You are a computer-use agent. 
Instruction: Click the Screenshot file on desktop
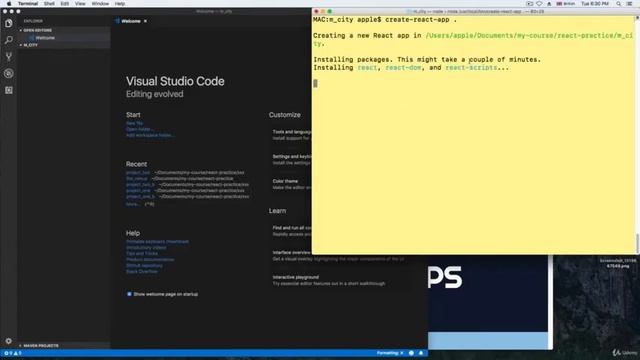(618, 263)
